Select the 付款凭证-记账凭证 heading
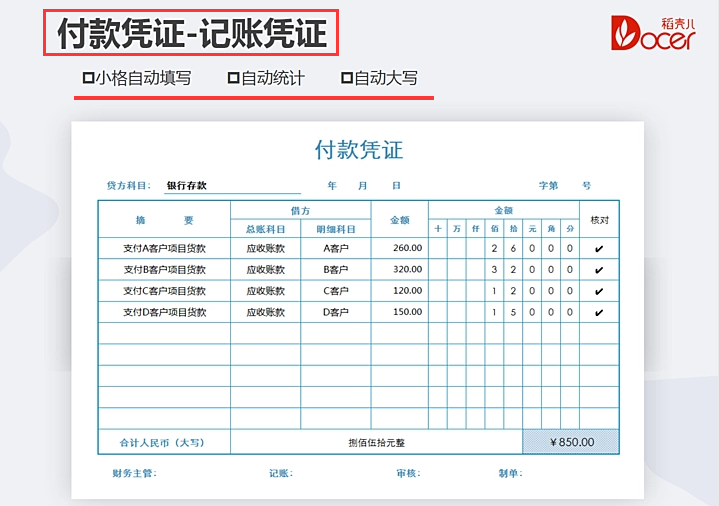Screen dimensions: 719x506 [192, 33]
